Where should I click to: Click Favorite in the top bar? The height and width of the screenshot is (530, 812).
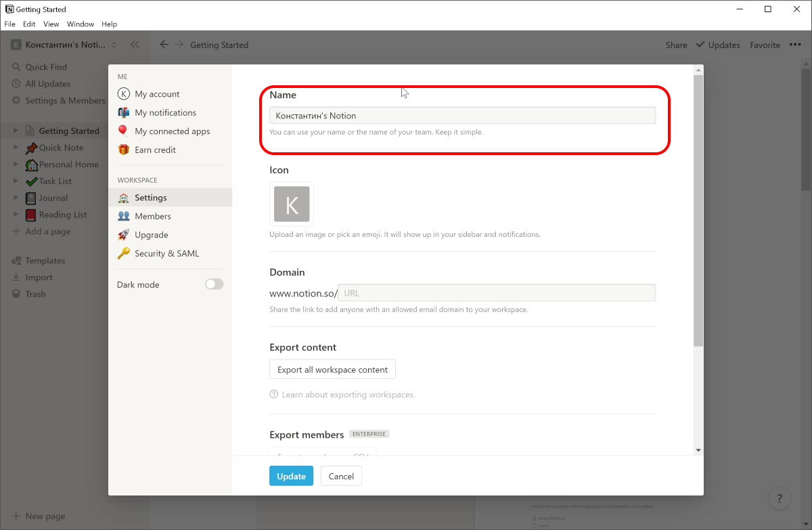pyautogui.click(x=765, y=45)
